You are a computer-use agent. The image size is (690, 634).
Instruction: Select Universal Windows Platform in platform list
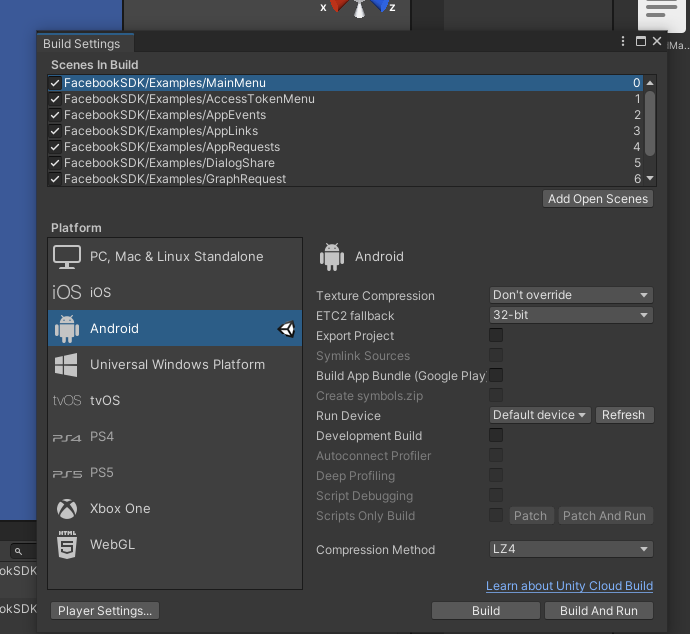(x=175, y=365)
